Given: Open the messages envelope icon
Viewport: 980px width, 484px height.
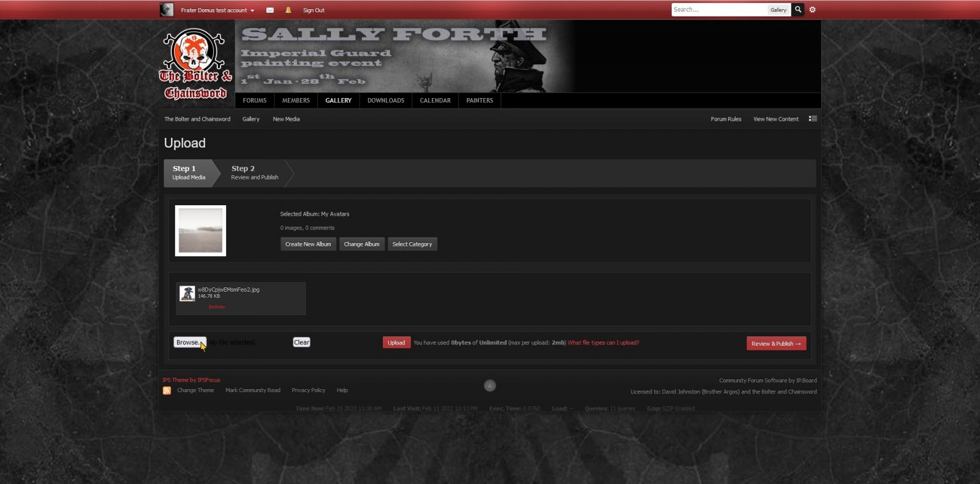Looking at the screenshot, I should [x=269, y=10].
